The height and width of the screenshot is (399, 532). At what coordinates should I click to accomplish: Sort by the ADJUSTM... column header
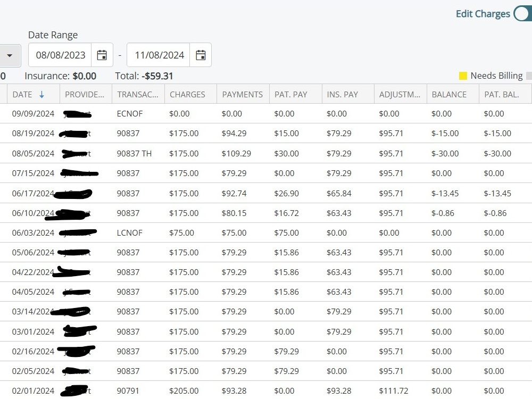click(x=400, y=95)
